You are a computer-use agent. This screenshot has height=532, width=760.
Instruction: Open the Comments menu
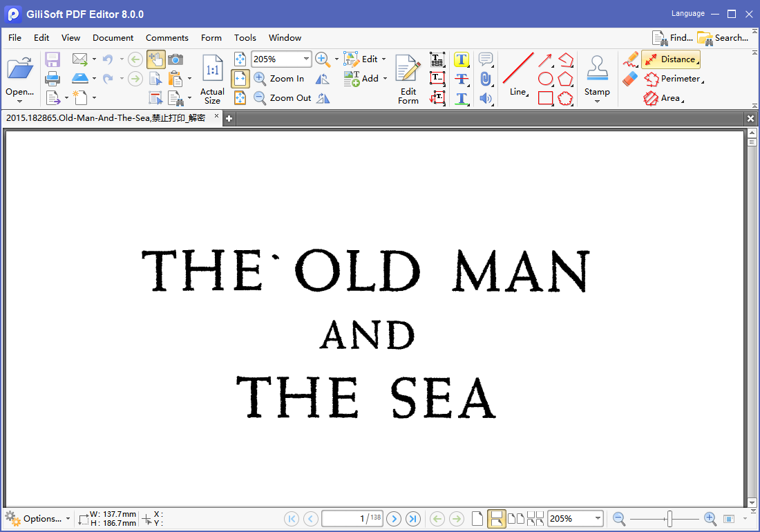pyautogui.click(x=167, y=38)
